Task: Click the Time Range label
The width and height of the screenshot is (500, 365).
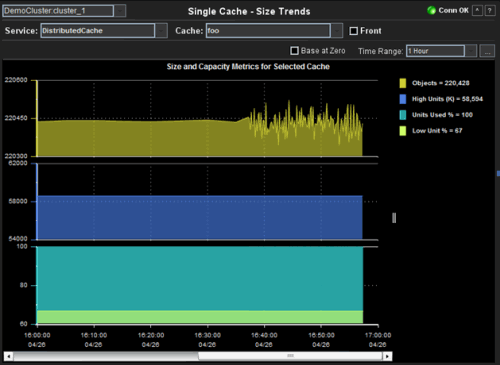Action: 380,51
